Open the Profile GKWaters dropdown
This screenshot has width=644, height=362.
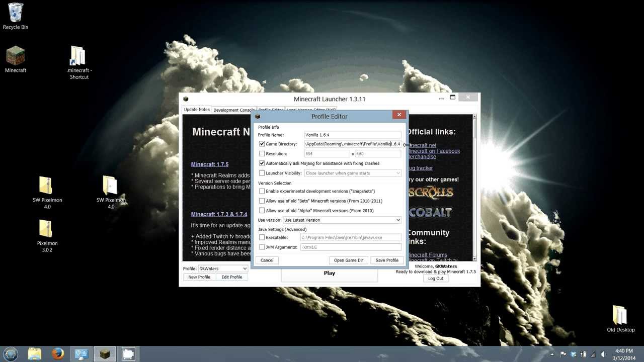click(222, 268)
